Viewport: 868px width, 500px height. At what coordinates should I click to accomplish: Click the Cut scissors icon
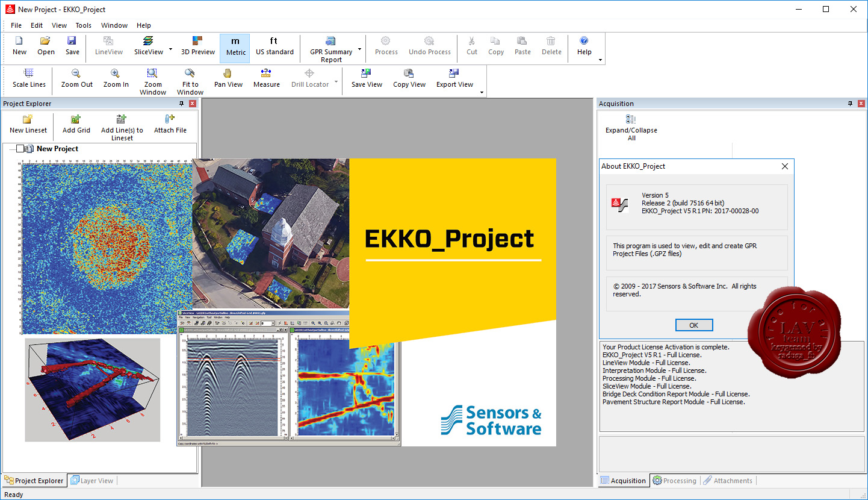pyautogui.click(x=472, y=45)
